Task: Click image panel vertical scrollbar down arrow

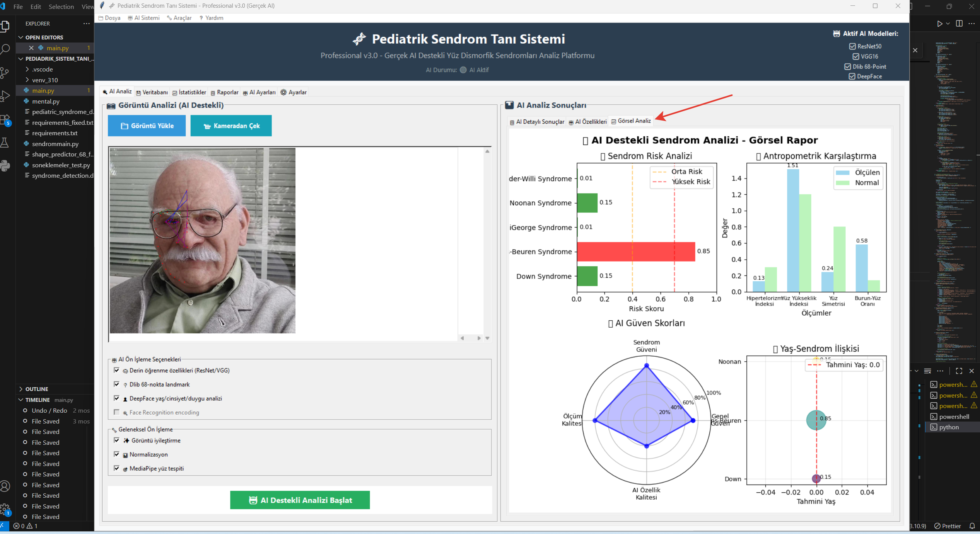Action: 487,338
